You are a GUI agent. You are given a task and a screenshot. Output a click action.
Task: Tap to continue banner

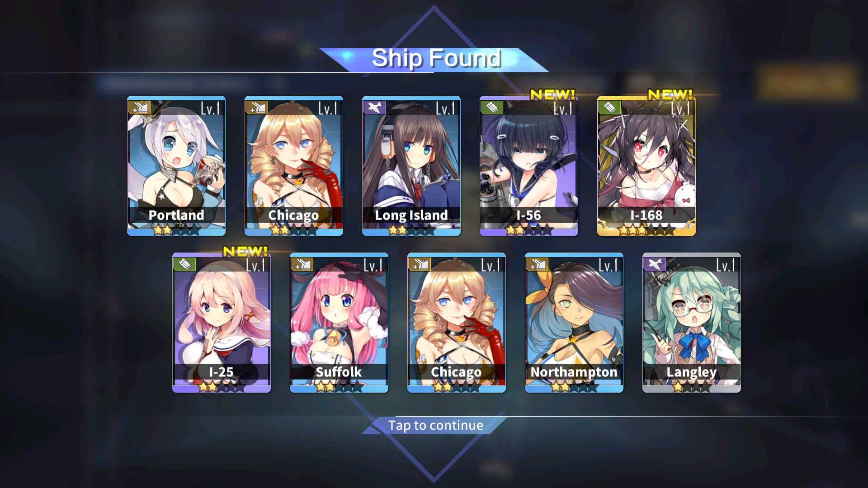click(436, 425)
